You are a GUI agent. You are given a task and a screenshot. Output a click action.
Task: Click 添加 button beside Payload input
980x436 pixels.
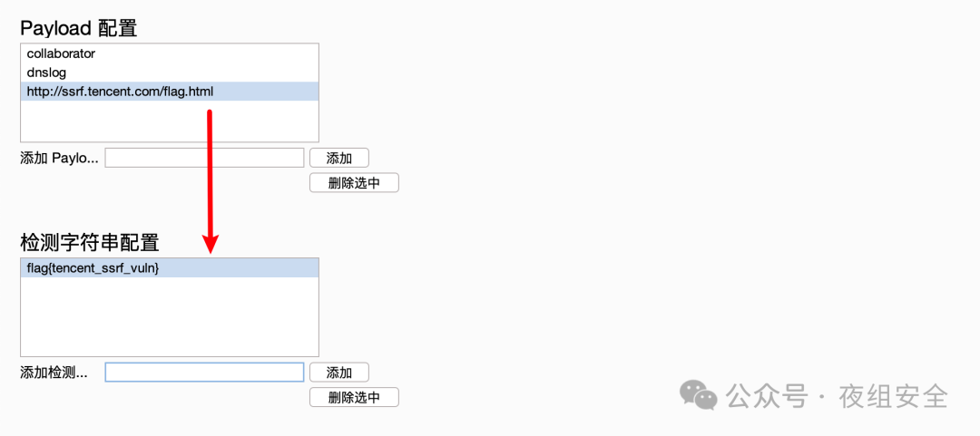pos(338,158)
